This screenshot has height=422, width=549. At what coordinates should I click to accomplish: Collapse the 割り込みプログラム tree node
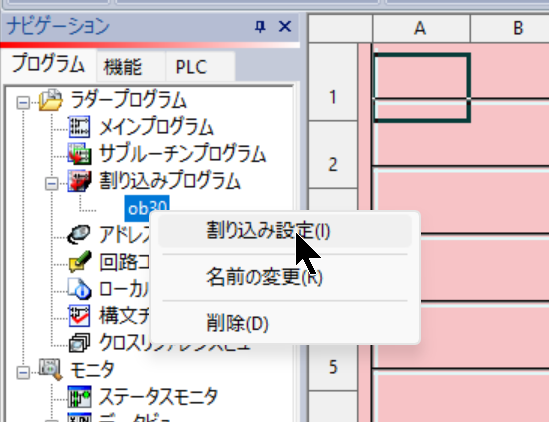[x=51, y=184]
